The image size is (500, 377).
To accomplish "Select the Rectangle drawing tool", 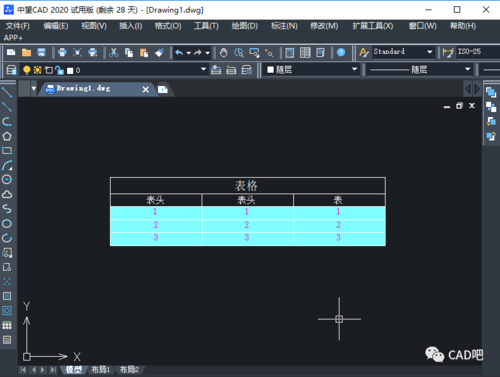I will click(7, 151).
